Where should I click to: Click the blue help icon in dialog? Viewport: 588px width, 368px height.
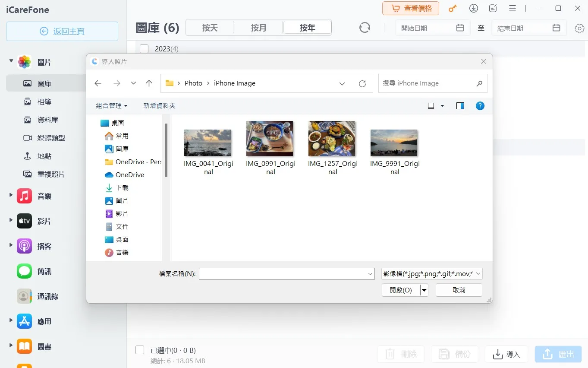[x=480, y=106]
